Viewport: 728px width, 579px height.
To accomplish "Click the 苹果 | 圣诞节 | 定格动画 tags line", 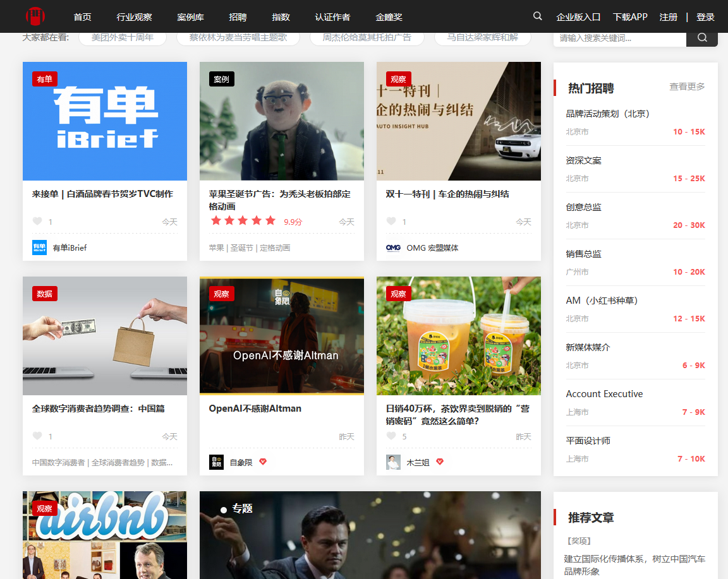I will [x=250, y=248].
